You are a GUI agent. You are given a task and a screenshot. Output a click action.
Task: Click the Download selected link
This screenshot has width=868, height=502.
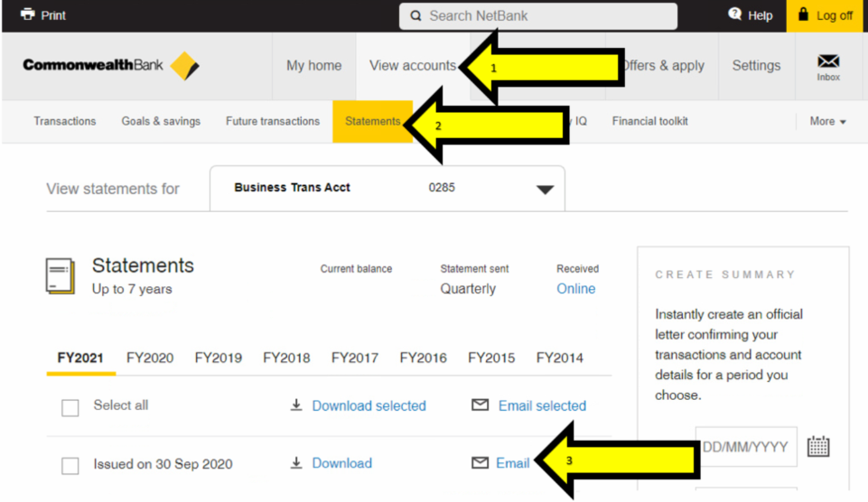369,405
